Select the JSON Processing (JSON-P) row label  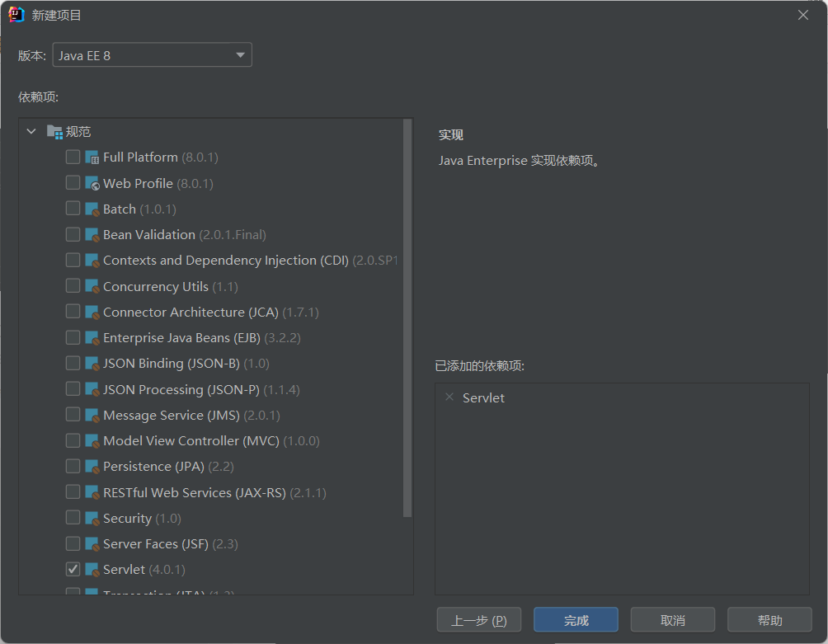201,389
